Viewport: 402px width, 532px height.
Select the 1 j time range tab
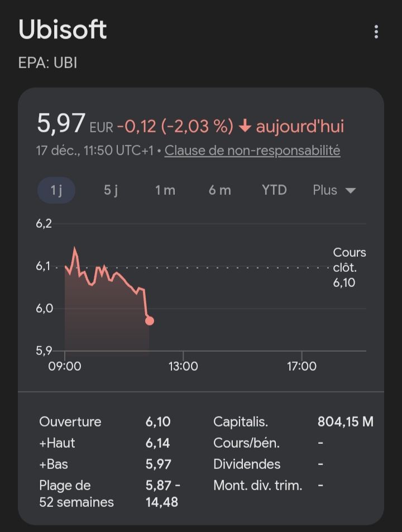pyautogui.click(x=56, y=190)
